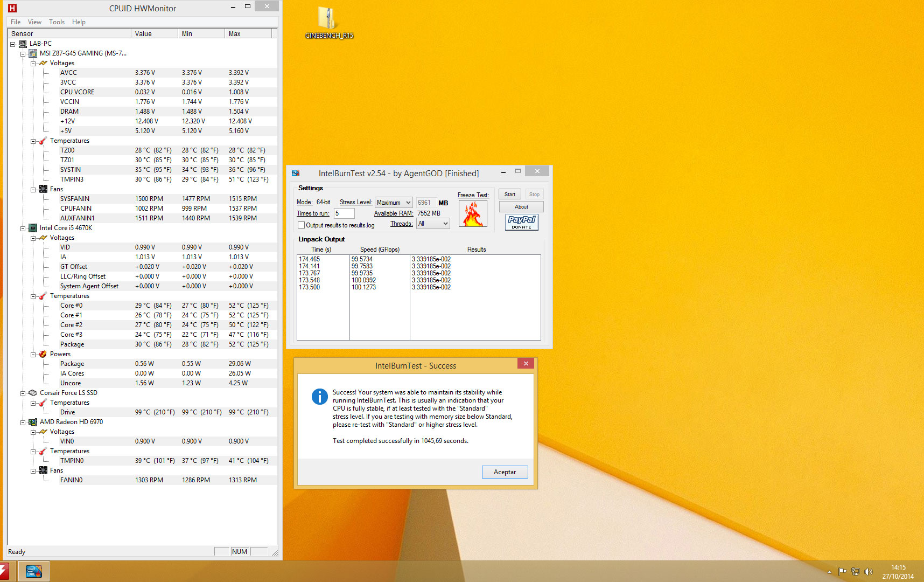
Task: Click the Times to run input field
Action: click(344, 213)
